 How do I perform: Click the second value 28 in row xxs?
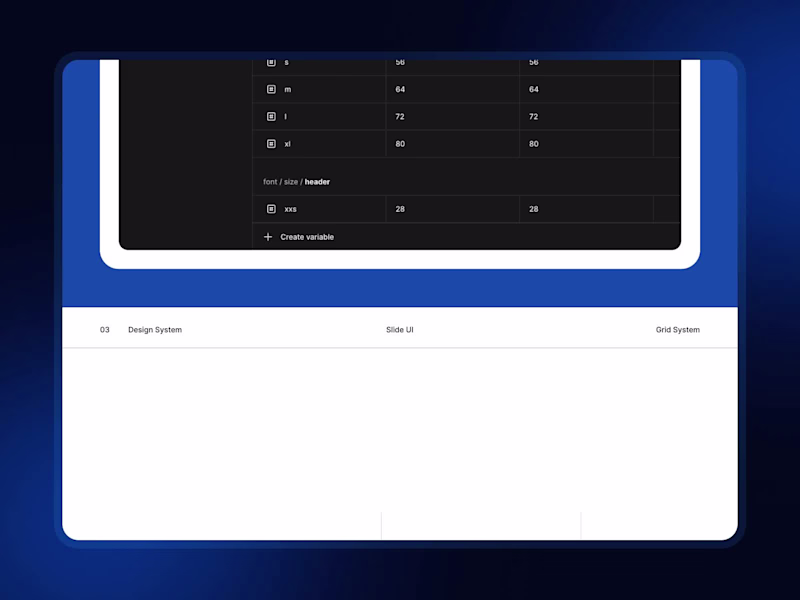(534, 209)
